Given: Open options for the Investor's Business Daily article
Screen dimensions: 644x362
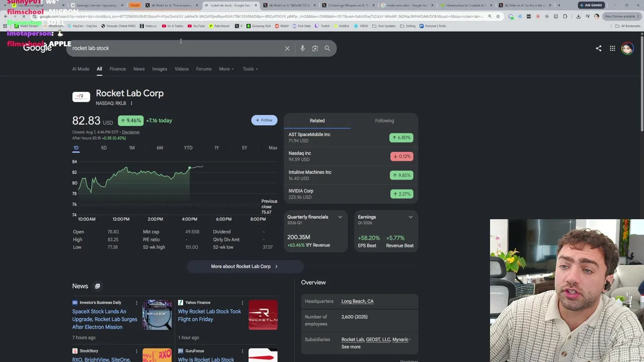Looking at the screenshot, I should click(136, 303).
